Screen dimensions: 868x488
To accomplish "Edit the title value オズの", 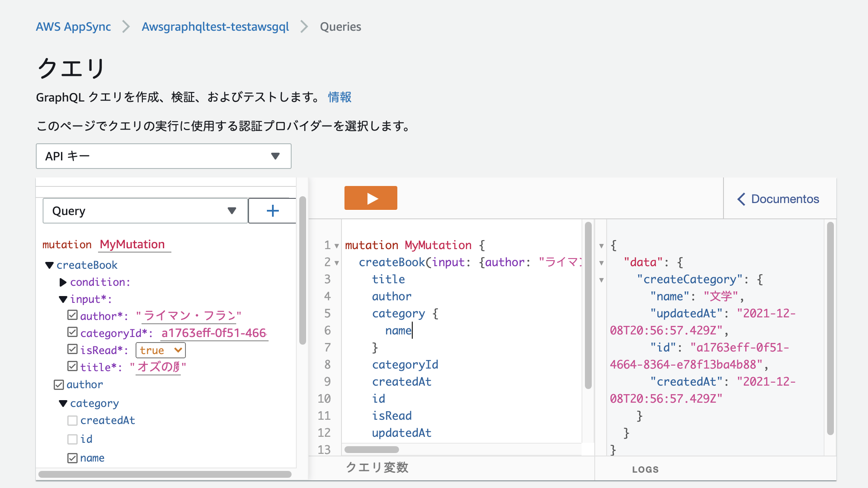I will 159,367.
